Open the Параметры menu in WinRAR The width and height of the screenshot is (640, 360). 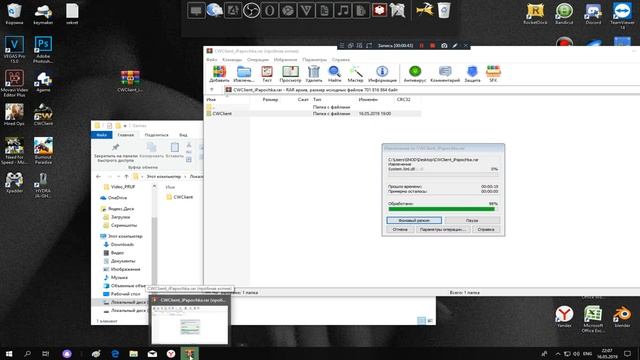tap(315, 60)
